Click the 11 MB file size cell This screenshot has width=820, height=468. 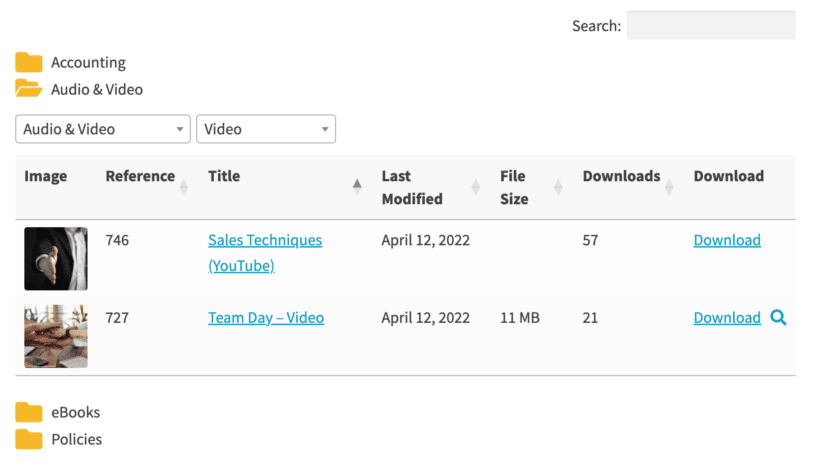520,317
